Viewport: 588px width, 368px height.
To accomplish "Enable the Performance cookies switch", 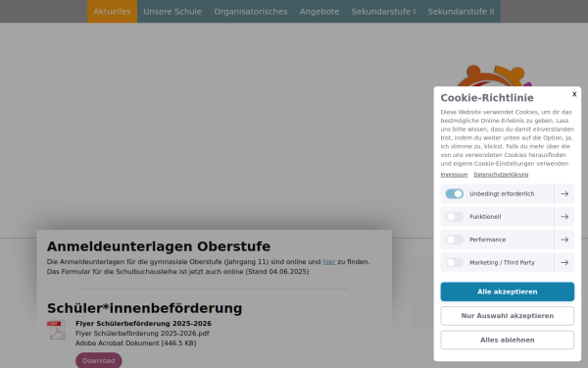I will (x=454, y=239).
